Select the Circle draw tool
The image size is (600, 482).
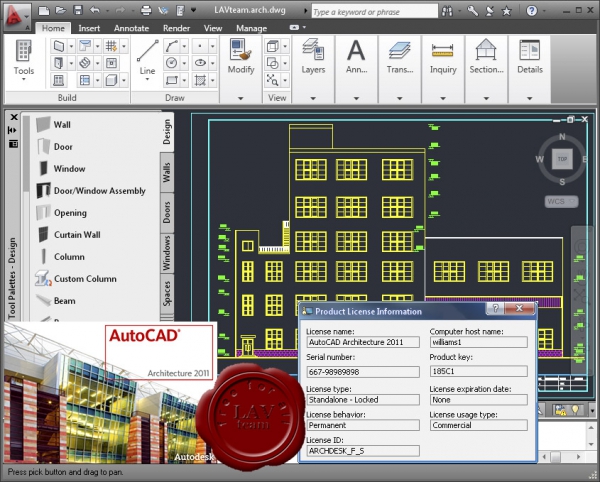[x=171, y=63]
